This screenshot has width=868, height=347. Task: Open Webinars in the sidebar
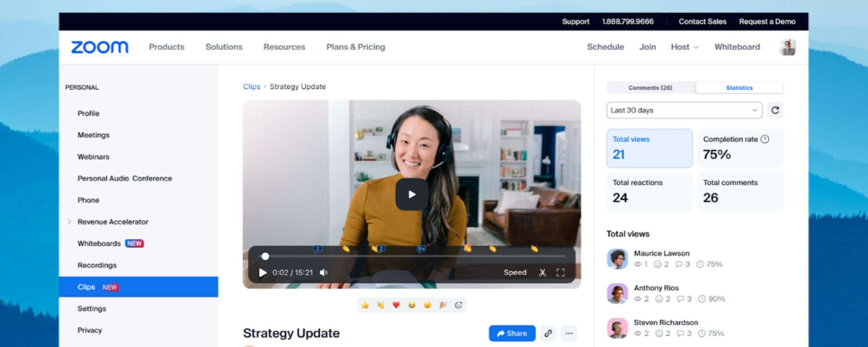click(x=93, y=157)
